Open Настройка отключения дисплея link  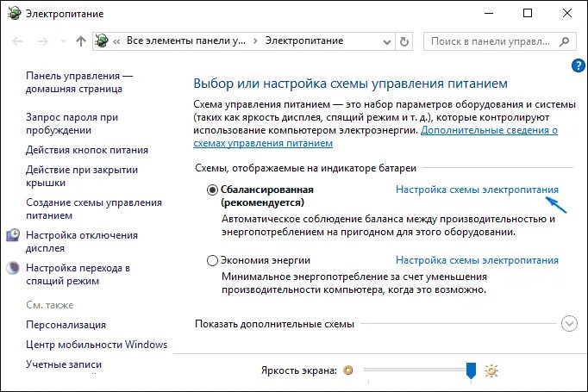pyautogui.click(x=82, y=242)
